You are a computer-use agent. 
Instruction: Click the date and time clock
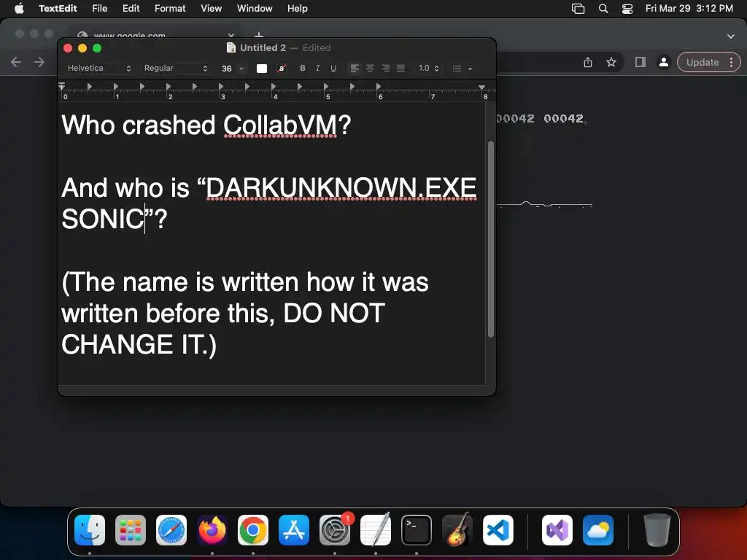pyautogui.click(x=689, y=8)
